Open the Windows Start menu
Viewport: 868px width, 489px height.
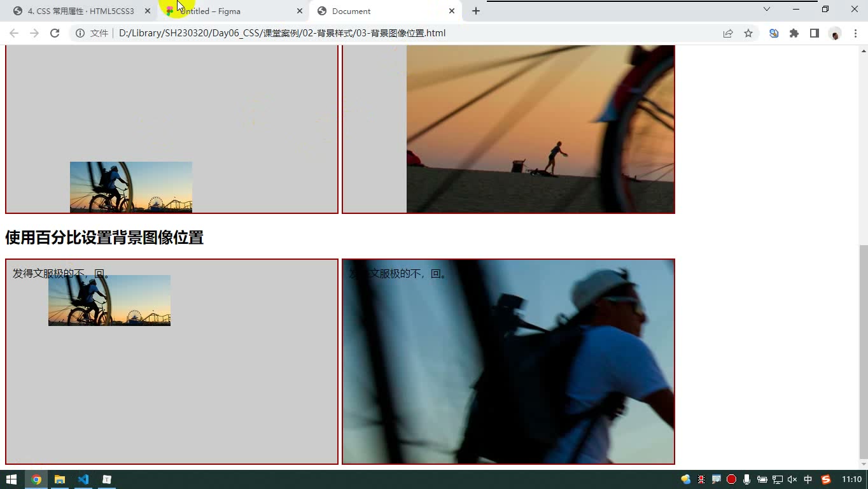point(11,479)
